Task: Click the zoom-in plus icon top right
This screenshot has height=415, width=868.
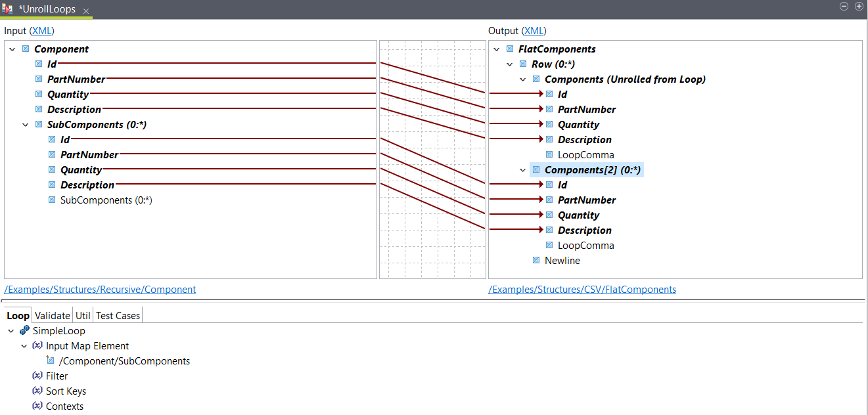Action: (x=859, y=6)
